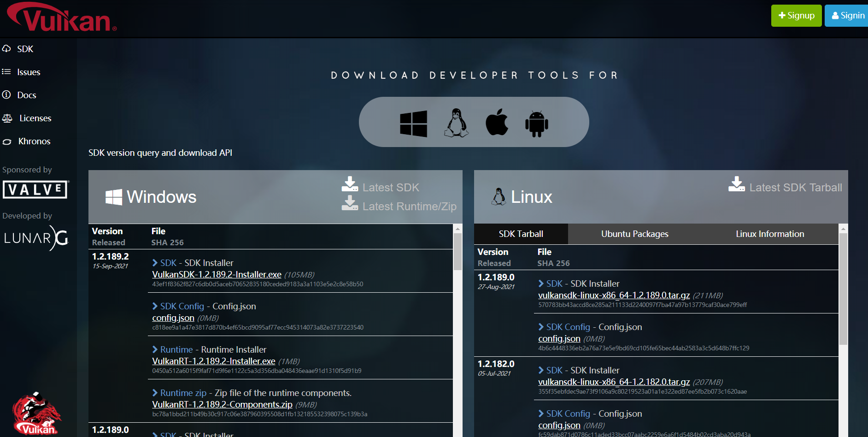Expand the Runtime zip chevron

(x=155, y=393)
